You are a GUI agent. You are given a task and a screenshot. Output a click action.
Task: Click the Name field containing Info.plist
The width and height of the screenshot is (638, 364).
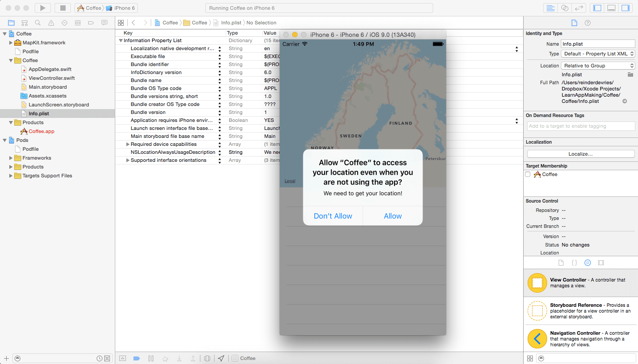pyautogui.click(x=598, y=44)
